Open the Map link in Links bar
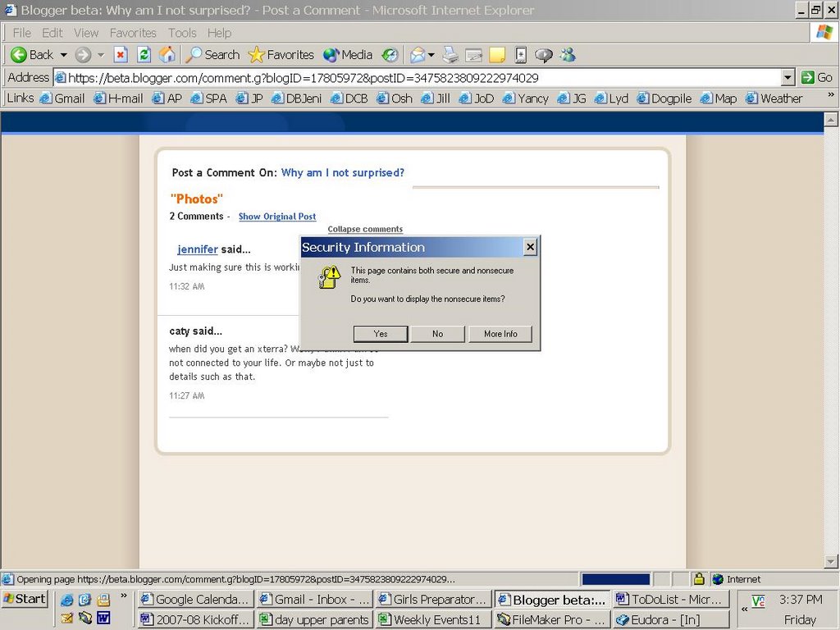The width and height of the screenshot is (840, 630). tap(719, 98)
